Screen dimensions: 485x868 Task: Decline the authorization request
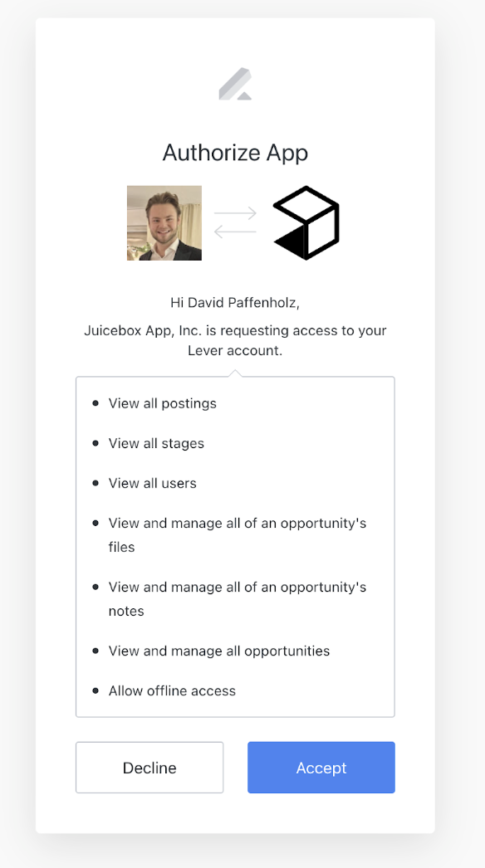tap(149, 768)
